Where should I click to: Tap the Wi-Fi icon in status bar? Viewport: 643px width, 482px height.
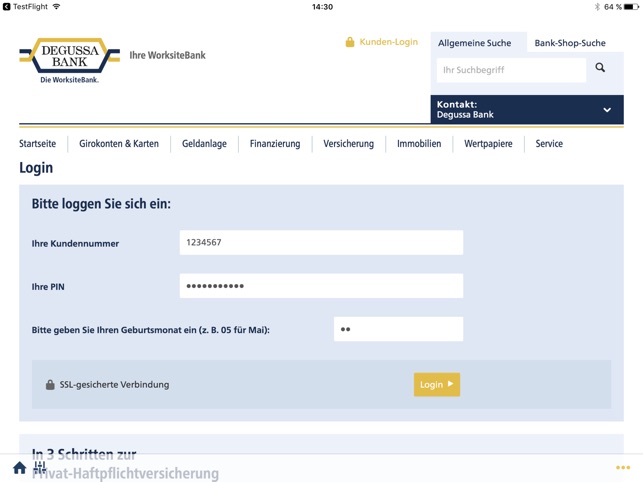(x=56, y=7)
